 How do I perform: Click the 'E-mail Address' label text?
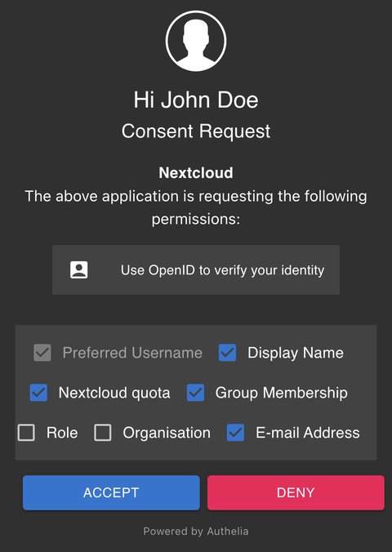(308, 433)
